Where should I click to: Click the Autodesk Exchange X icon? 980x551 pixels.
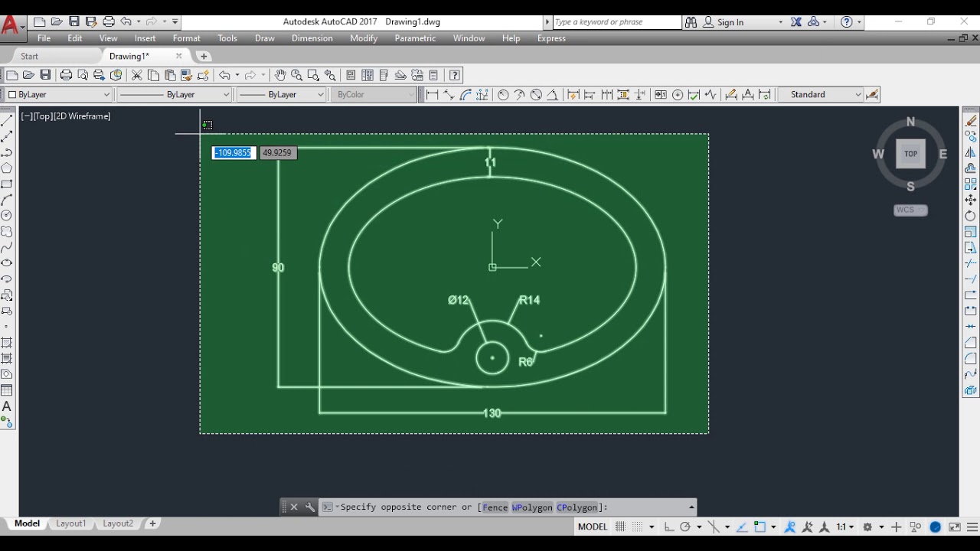coord(796,22)
